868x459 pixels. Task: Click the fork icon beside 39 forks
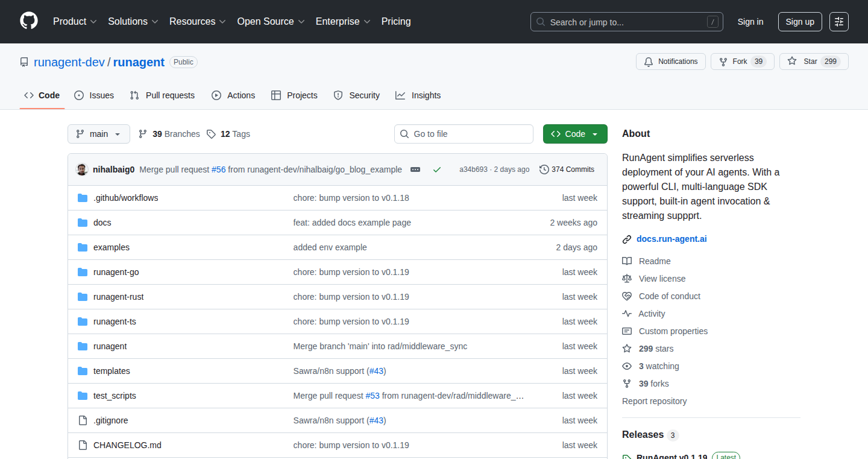(627, 384)
